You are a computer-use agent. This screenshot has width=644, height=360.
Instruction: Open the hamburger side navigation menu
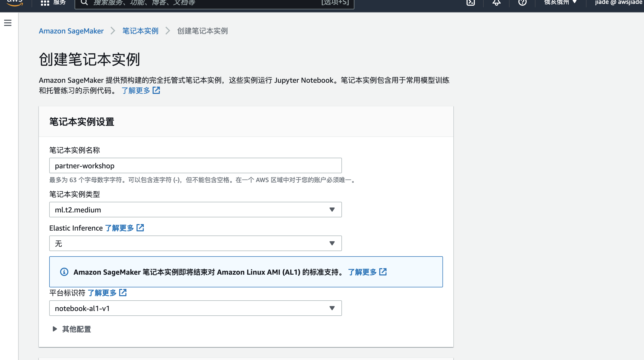8,23
